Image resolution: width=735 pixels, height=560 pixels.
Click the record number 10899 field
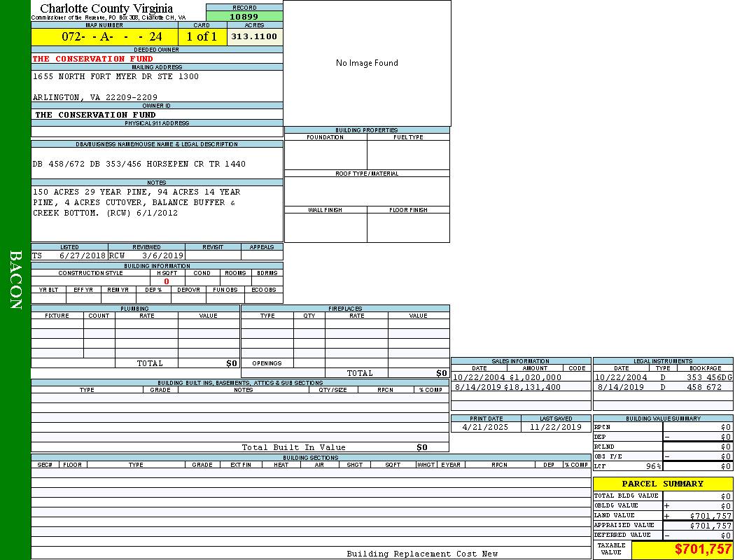[x=244, y=16]
